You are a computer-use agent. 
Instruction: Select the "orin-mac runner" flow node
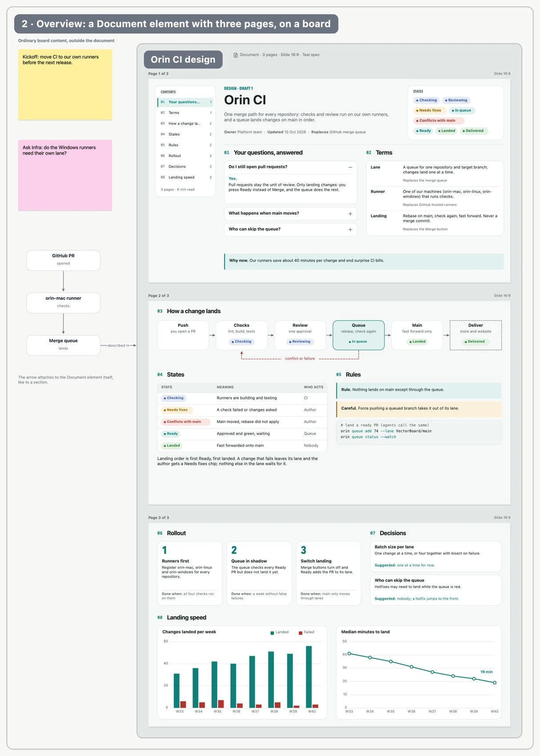(x=63, y=303)
